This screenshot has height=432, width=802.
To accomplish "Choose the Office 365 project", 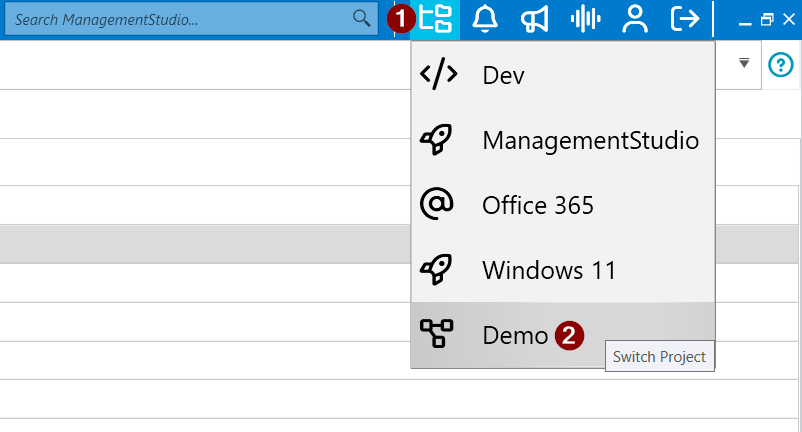I will pos(563,205).
